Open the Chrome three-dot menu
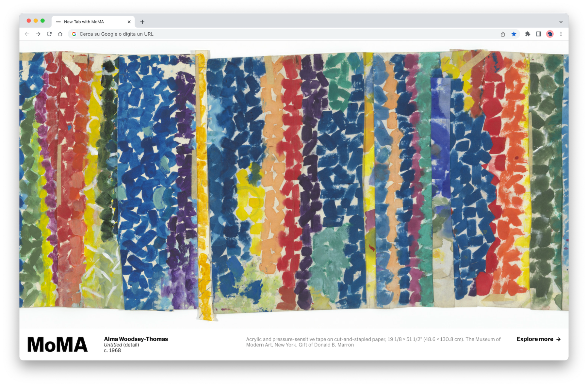 (x=561, y=34)
